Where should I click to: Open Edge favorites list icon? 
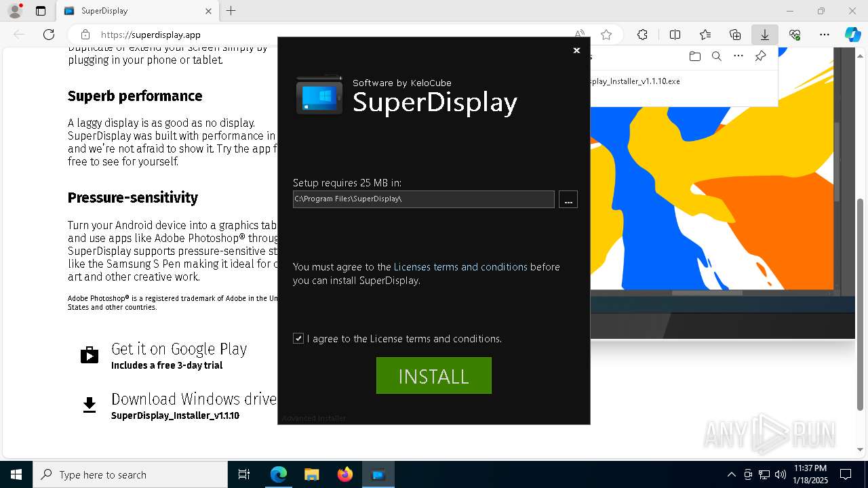click(705, 35)
